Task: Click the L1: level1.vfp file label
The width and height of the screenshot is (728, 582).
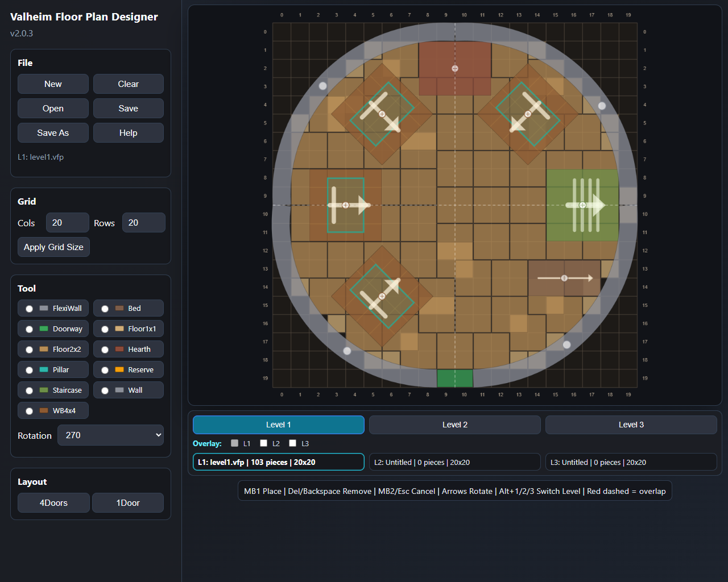Action: point(40,157)
